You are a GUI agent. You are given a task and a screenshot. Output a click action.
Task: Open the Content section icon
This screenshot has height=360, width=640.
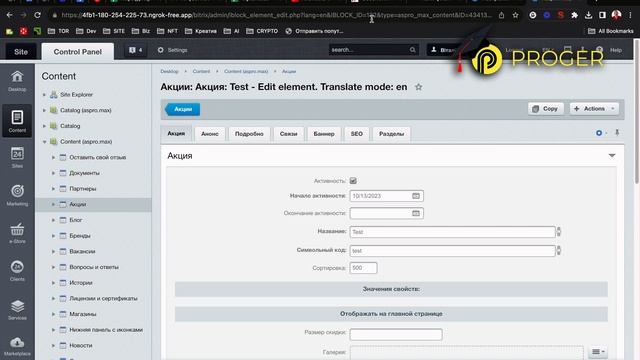(17, 121)
